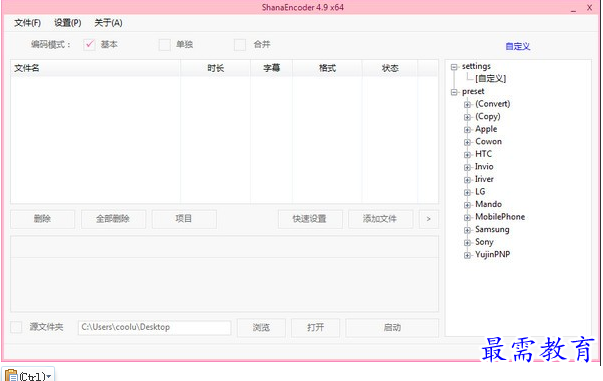Viewport: 603px width, 381px height.
Task: Open the 文件(F) menu
Action: (x=27, y=23)
